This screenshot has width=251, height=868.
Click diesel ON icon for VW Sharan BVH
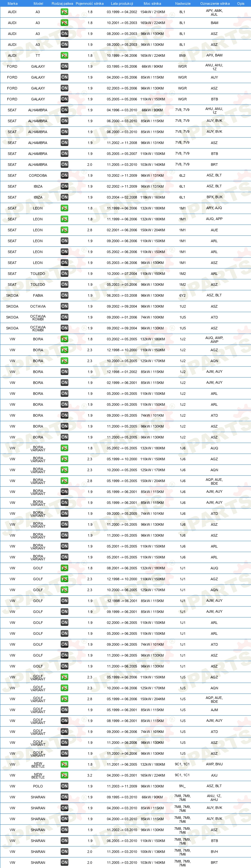tap(65, 852)
